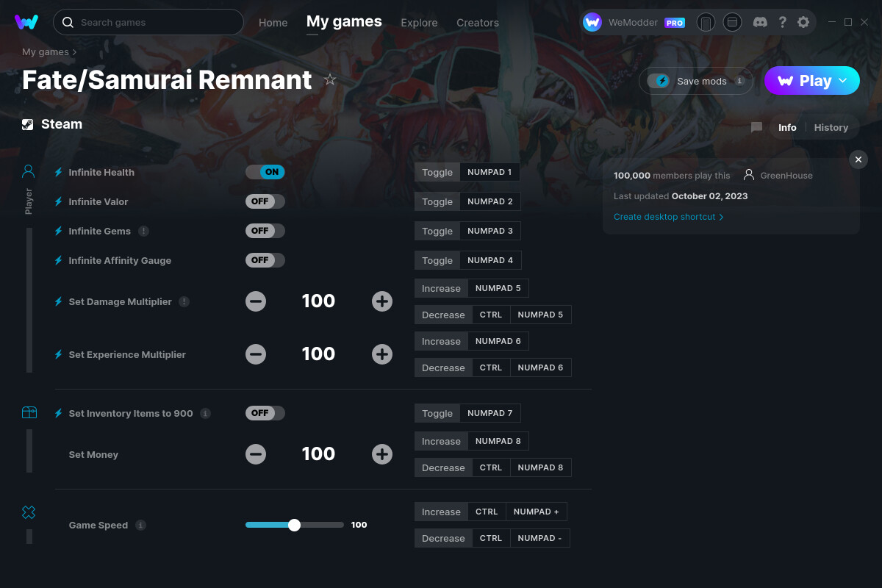
Task: Select the Info tab
Action: pyautogui.click(x=787, y=127)
